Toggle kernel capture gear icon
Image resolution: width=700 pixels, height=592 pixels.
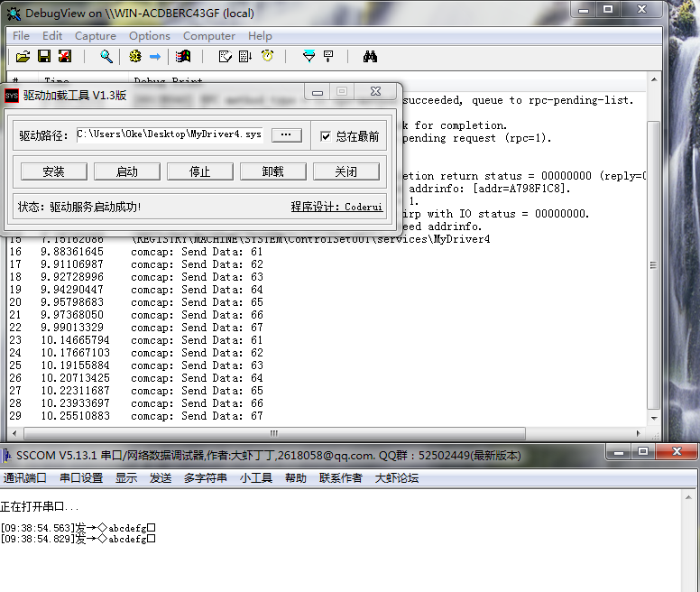coord(135,56)
